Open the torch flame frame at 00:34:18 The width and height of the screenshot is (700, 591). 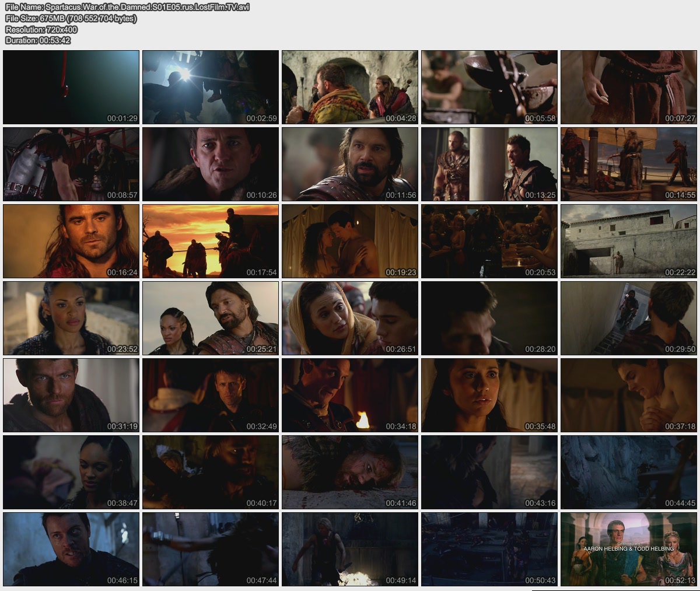[350, 395]
